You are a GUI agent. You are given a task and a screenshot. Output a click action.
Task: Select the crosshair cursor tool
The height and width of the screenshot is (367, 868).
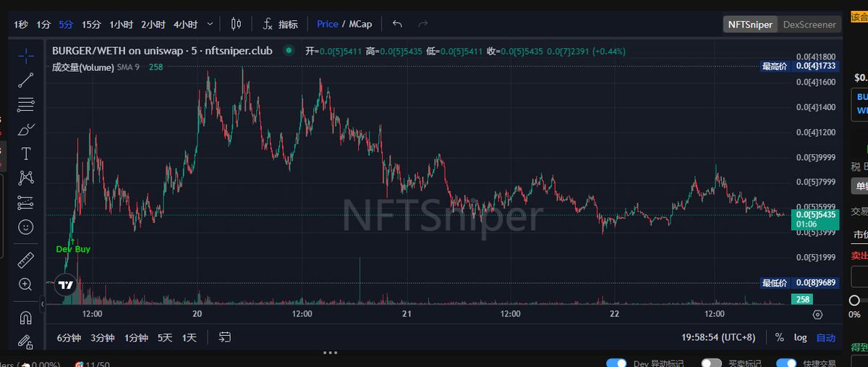click(26, 56)
